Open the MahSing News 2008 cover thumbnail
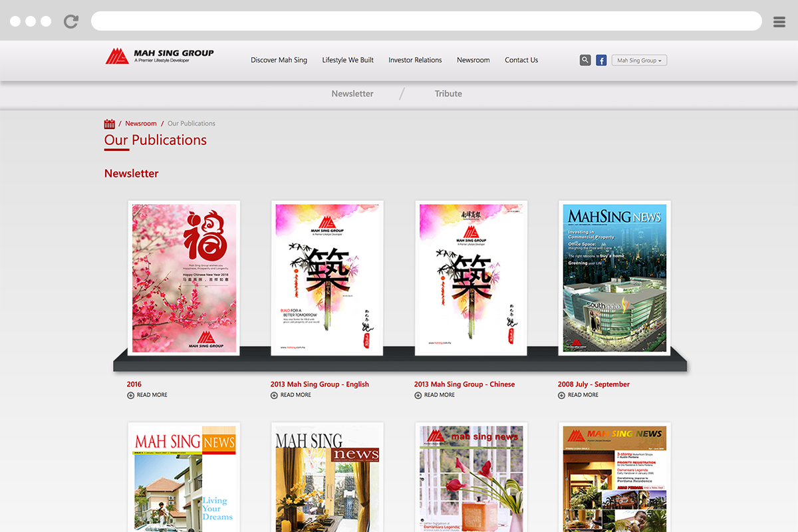 (x=614, y=278)
